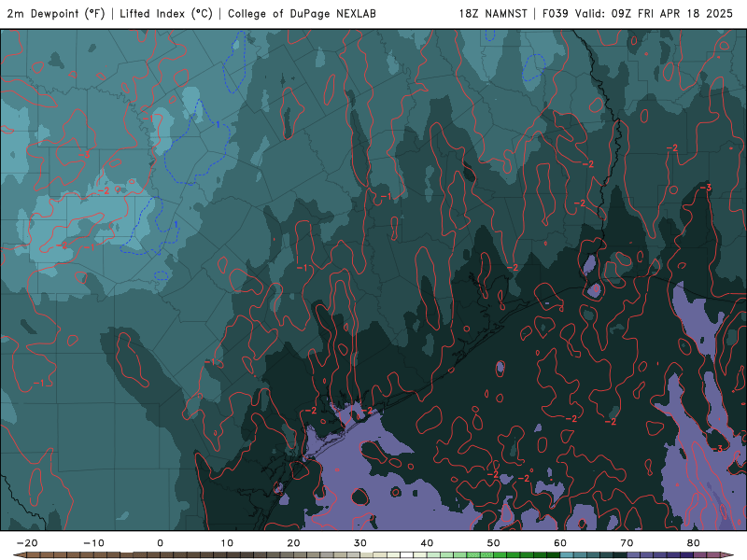
Task: Click the '10' color scale tick label
Action: [227, 543]
